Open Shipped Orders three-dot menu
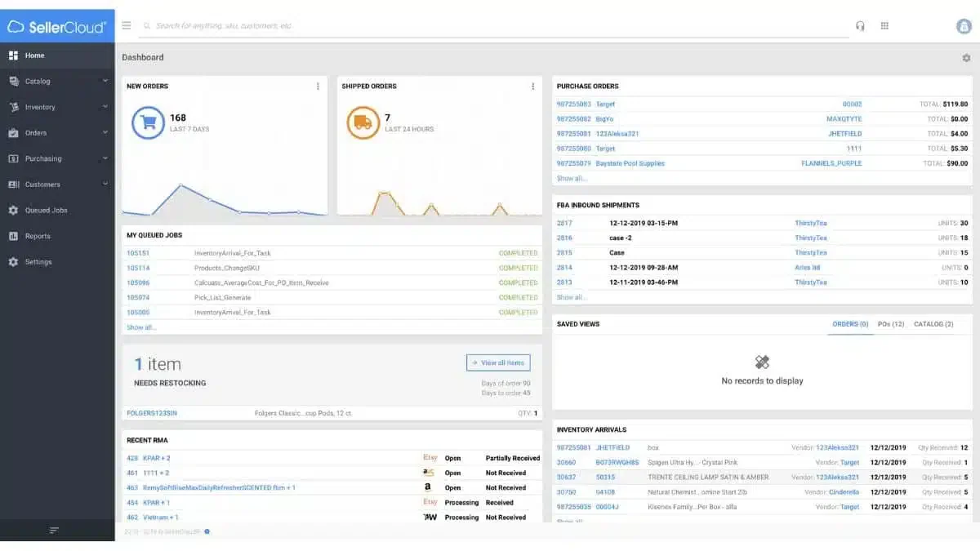980x551 pixels. click(x=532, y=87)
